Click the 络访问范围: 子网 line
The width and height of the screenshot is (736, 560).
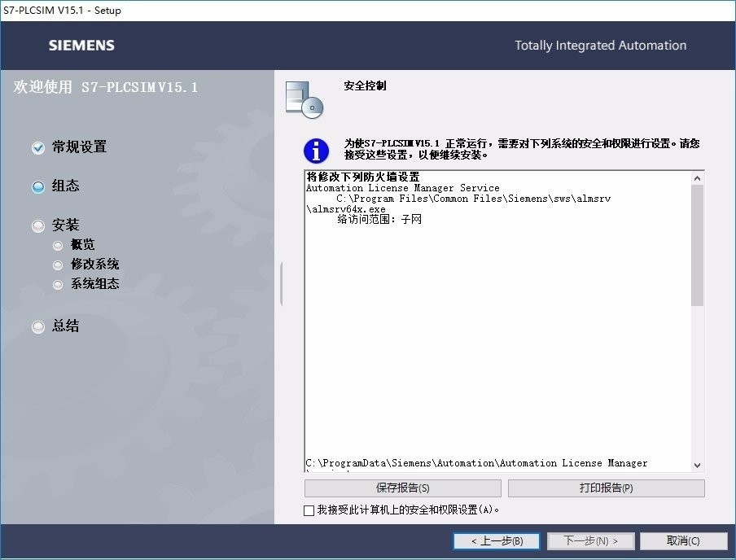tap(379, 219)
